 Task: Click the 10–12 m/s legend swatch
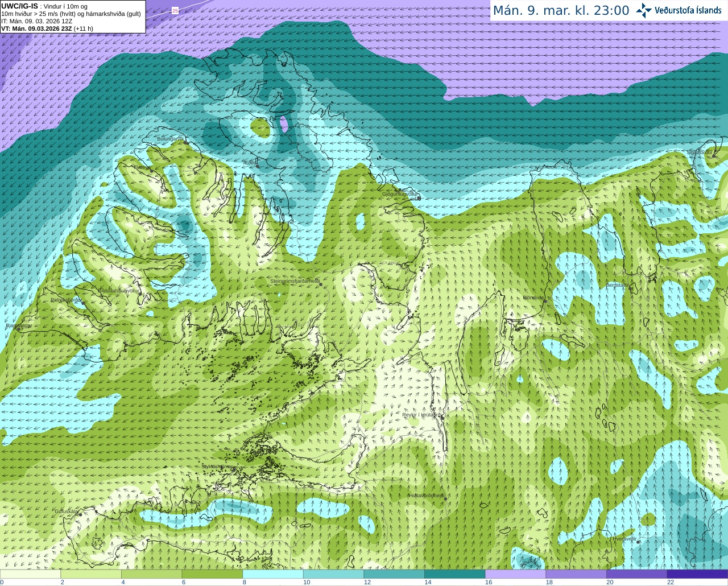click(333, 574)
